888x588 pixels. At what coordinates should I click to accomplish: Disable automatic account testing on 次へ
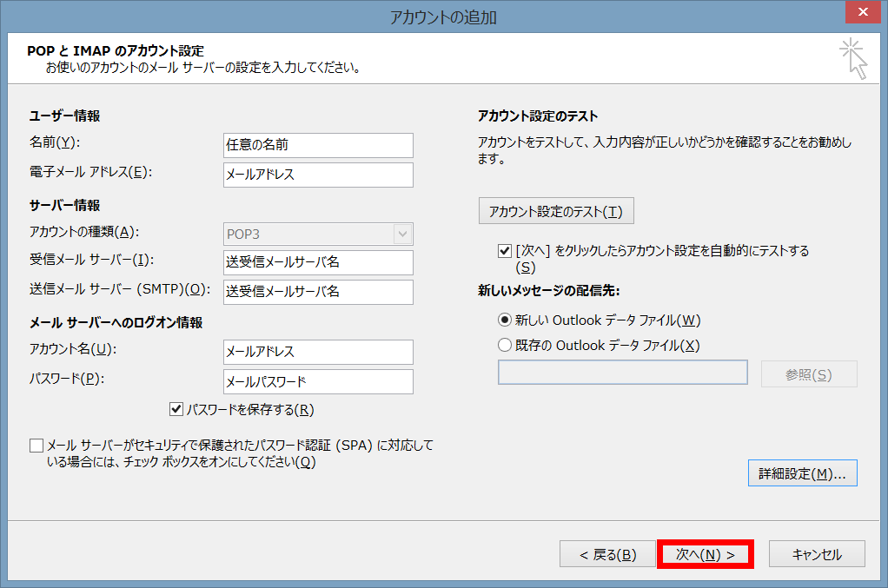504,251
